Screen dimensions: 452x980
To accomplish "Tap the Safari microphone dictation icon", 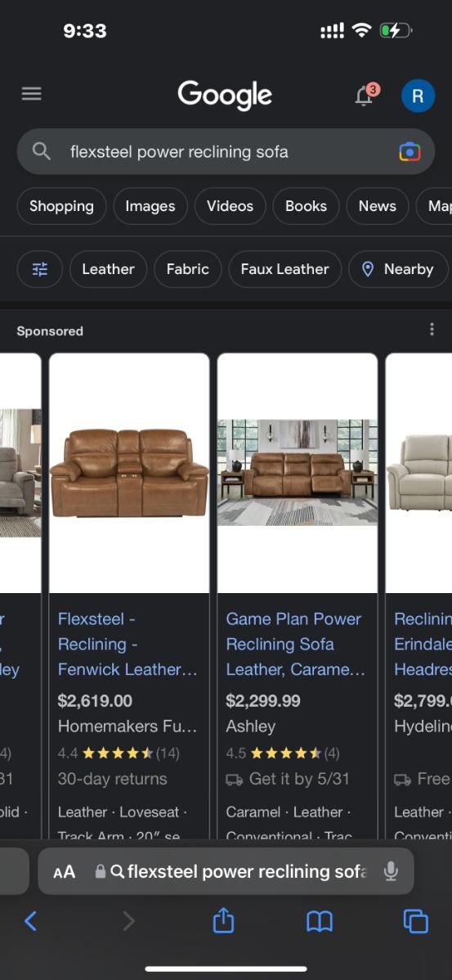I will 391,870.
